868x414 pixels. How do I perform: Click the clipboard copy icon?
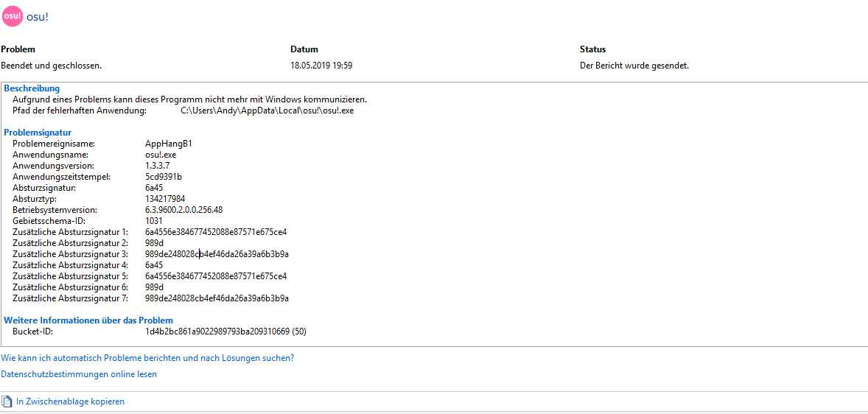(7, 401)
